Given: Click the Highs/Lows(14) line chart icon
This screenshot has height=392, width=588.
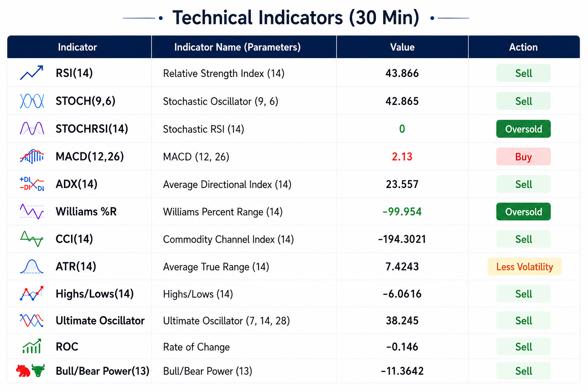Looking at the screenshot, I should pos(32,294).
